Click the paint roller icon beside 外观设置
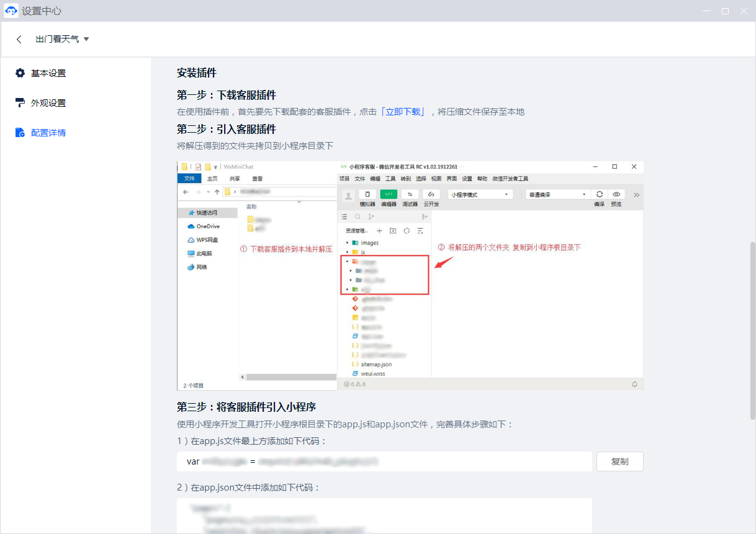Viewport: 756px width, 534px height. point(20,103)
